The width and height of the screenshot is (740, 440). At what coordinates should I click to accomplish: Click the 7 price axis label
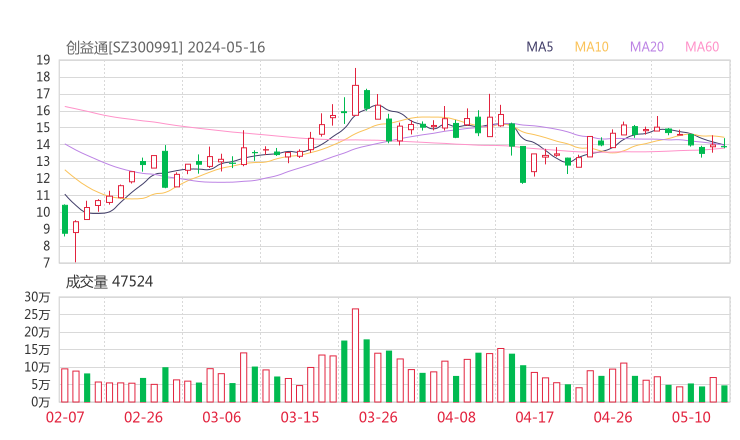[46, 262]
